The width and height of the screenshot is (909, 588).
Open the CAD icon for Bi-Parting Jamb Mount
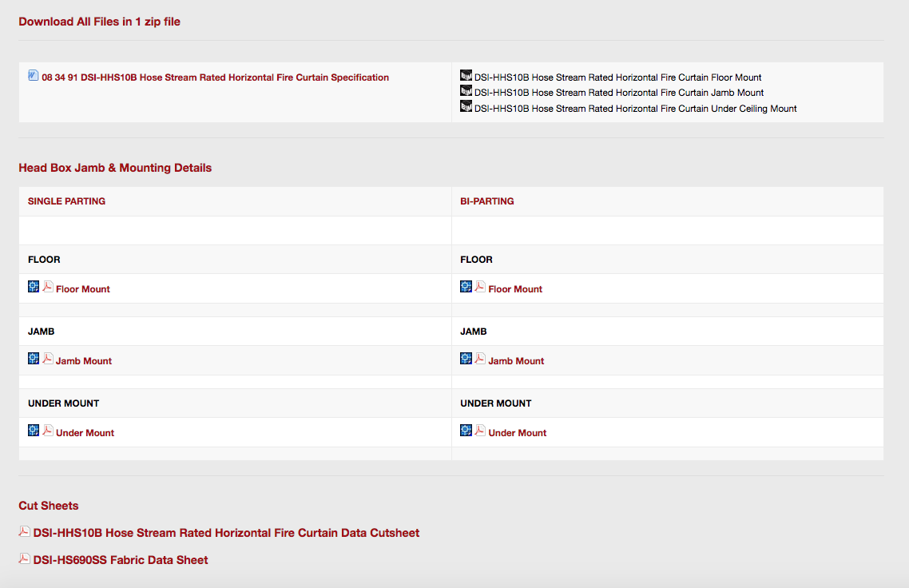tap(466, 358)
